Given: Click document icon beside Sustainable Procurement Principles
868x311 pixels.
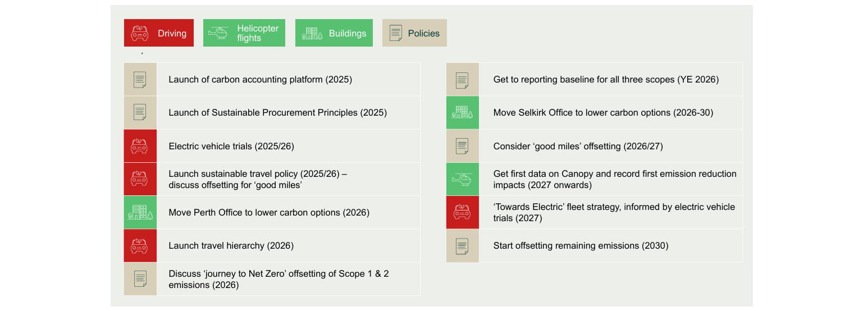Looking at the screenshot, I should coord(140,113).
